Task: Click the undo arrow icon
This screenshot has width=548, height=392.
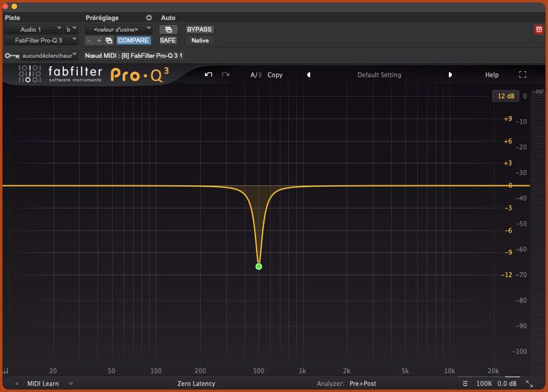Action: 209,75
